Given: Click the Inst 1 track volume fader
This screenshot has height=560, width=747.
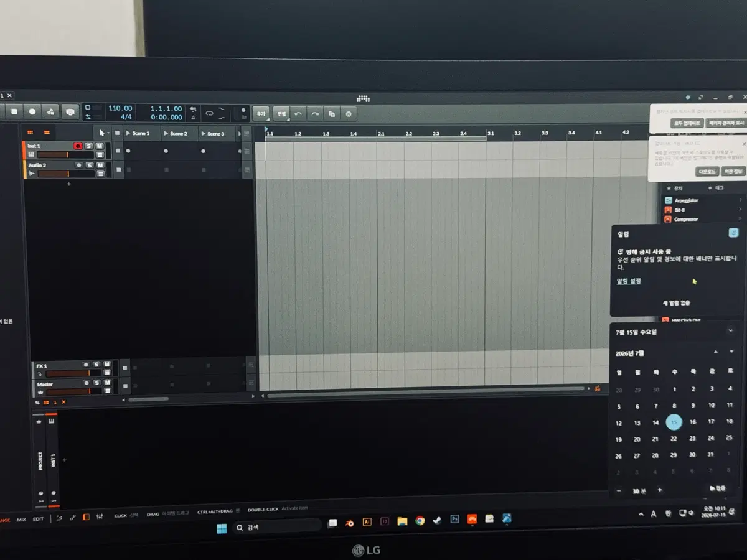Looking at the screenshot, I should 65,155.
